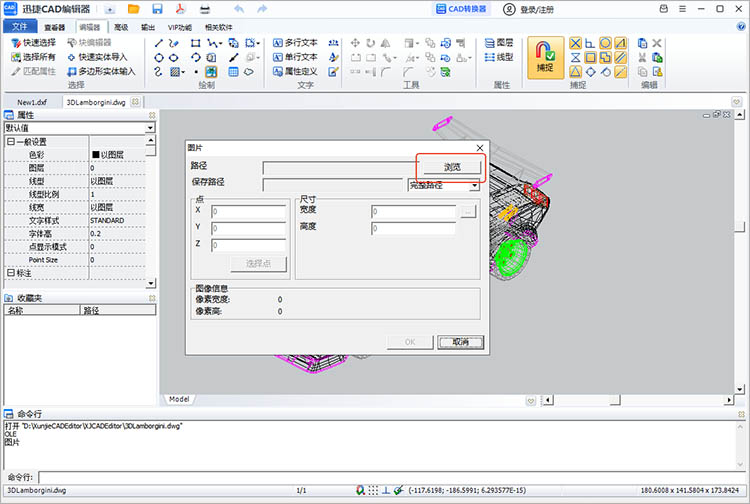Switch to the New1.dxf document tab
The image size is (750, 504).
pyautogui.click(x=31, y=103)
